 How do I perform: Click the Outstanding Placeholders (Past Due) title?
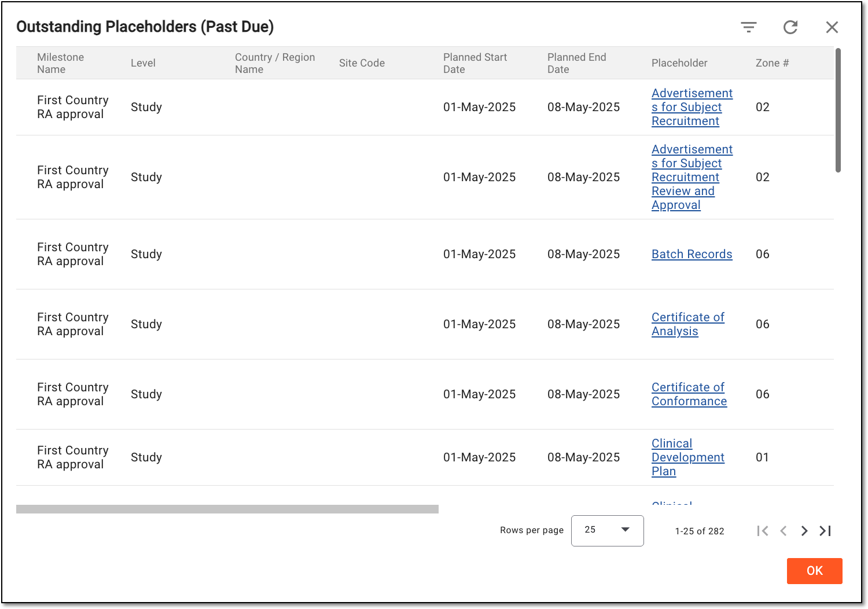click(145, 27)
